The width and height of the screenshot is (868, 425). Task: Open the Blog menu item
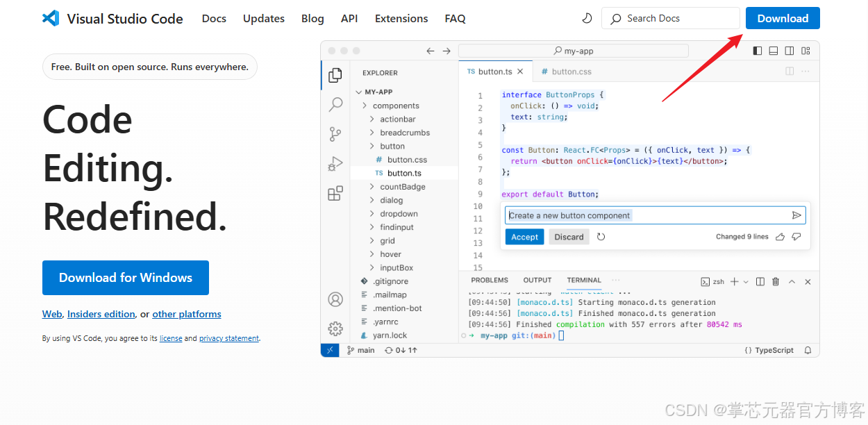click(x=312, y=19)
